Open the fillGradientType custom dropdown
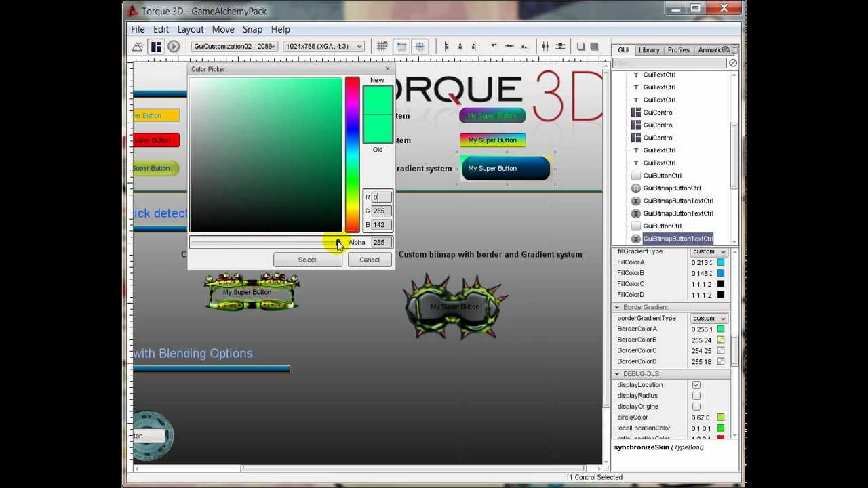This screenshot has width=868, height=488. (709, 251)
